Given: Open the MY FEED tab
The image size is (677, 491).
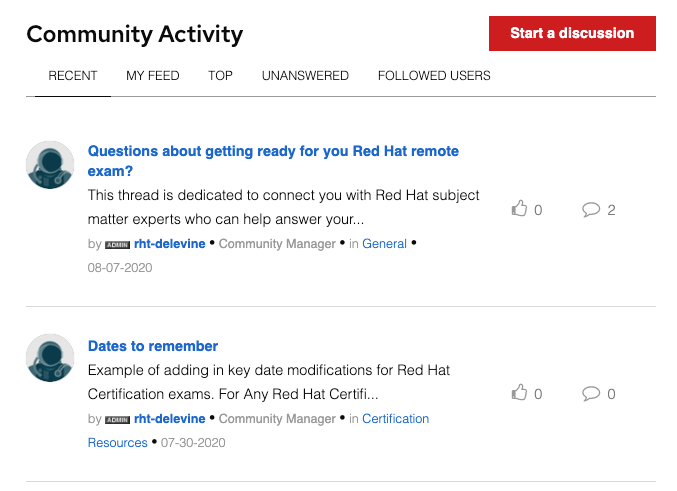Looking at the screenshot, I should click(152, 76).
